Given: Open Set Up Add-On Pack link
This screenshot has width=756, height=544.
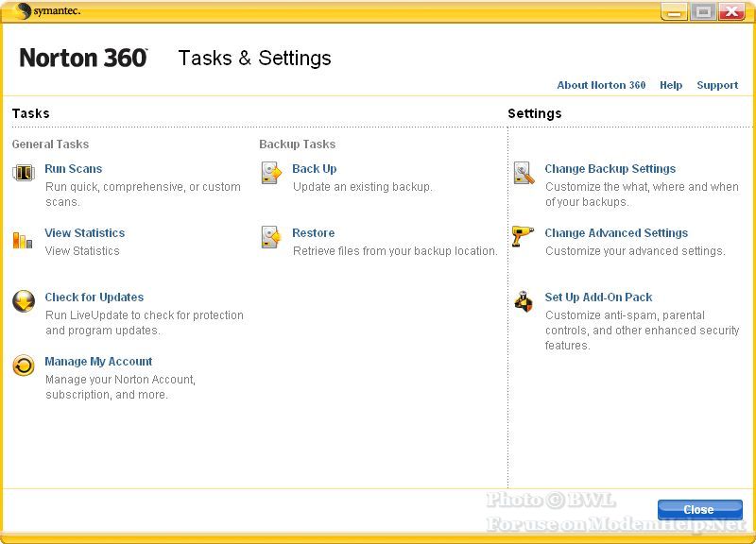Looking at the screenshot, I should pos(598,297).
